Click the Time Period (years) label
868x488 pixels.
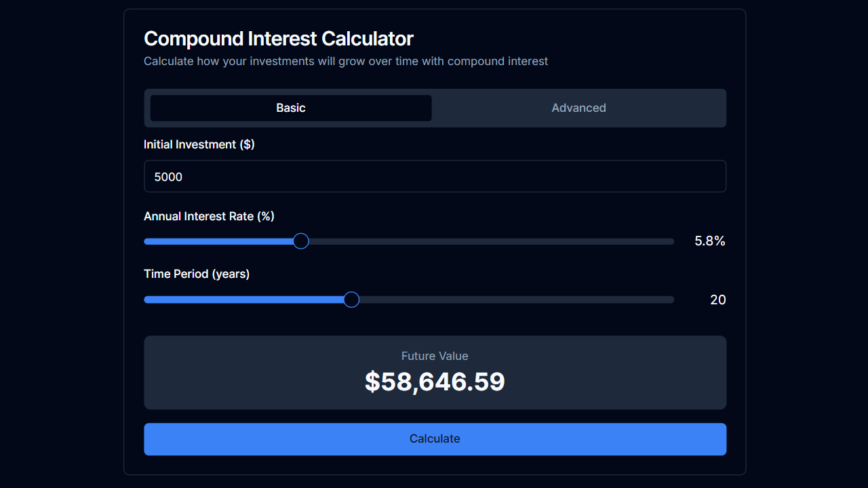pyautogui.click(x=196, y=274)
